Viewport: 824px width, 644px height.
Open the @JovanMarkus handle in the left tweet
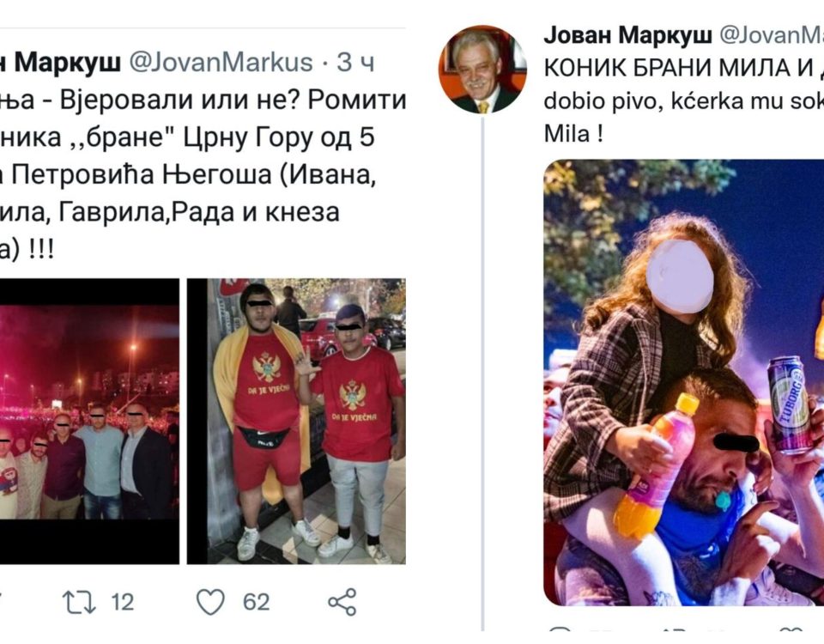[221, 62]
